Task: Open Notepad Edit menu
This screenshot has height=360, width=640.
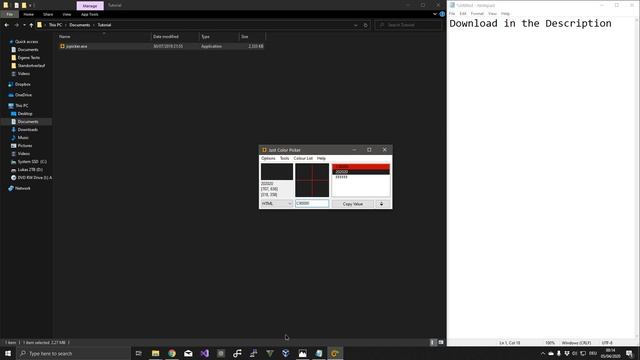Action: point(462,13)
